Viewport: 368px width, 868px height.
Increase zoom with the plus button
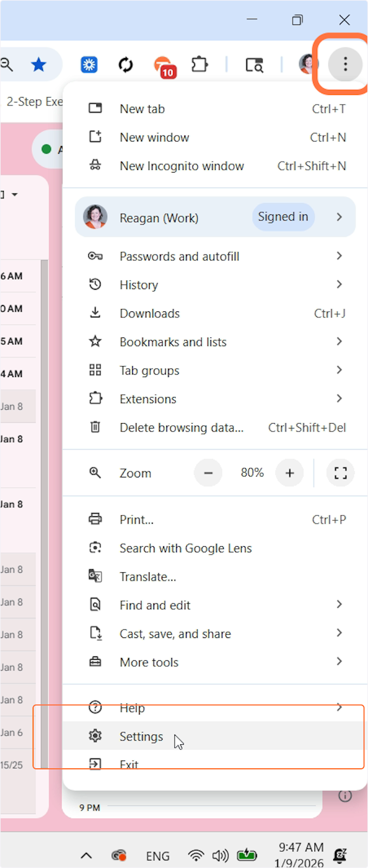[289, 473]
